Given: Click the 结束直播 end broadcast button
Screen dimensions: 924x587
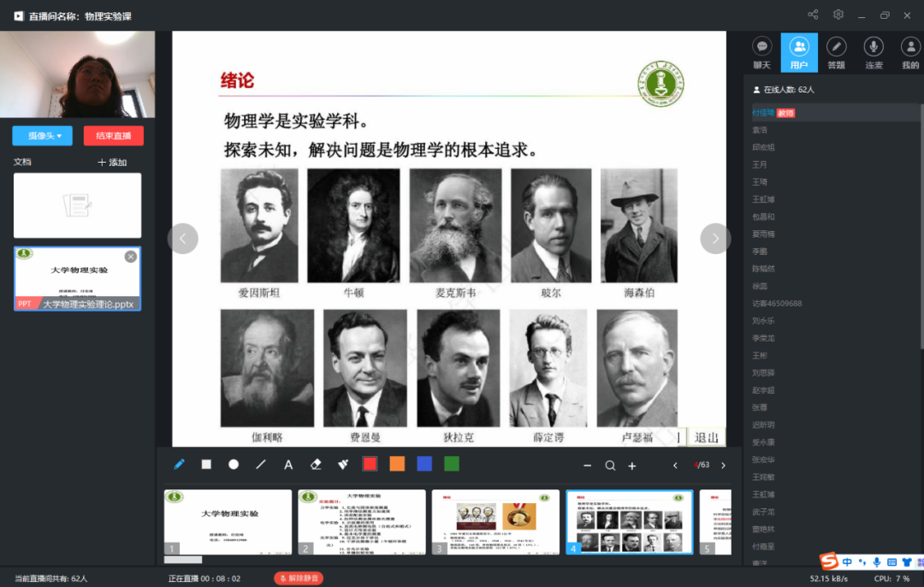Looking at the screenshot, I should coord(114,135).
